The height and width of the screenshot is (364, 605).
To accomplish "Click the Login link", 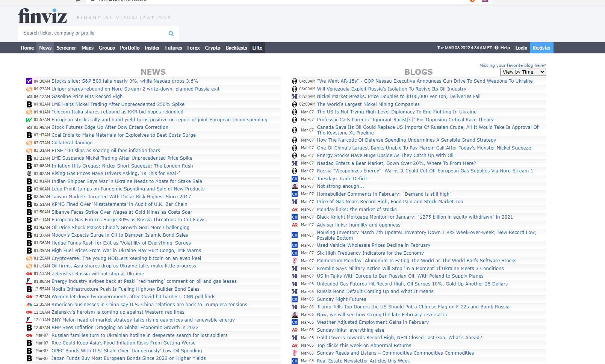I will pos(521,48).
